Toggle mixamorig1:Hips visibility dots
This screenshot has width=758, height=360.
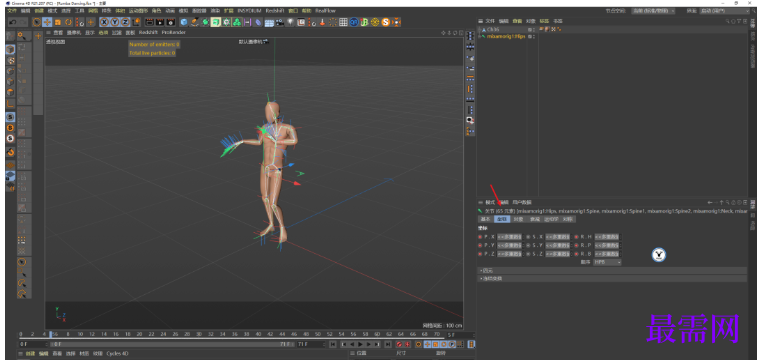click(x=534, y=36)
